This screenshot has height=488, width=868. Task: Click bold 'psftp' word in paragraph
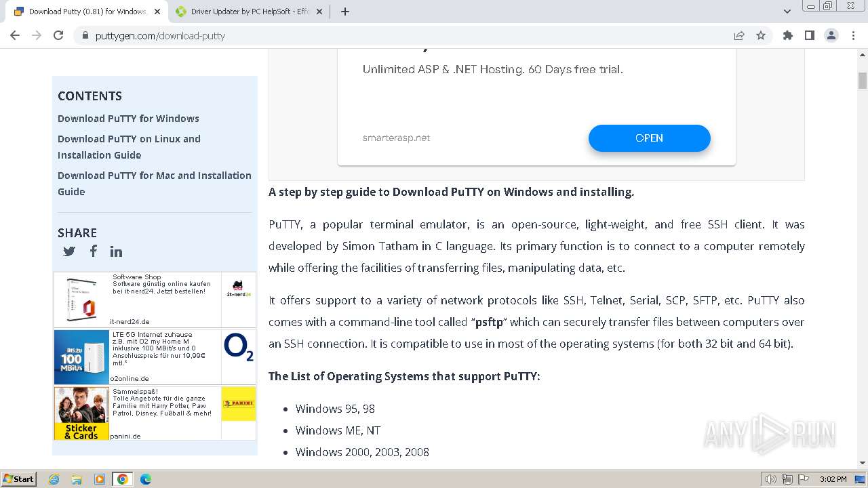coord(488,322)
